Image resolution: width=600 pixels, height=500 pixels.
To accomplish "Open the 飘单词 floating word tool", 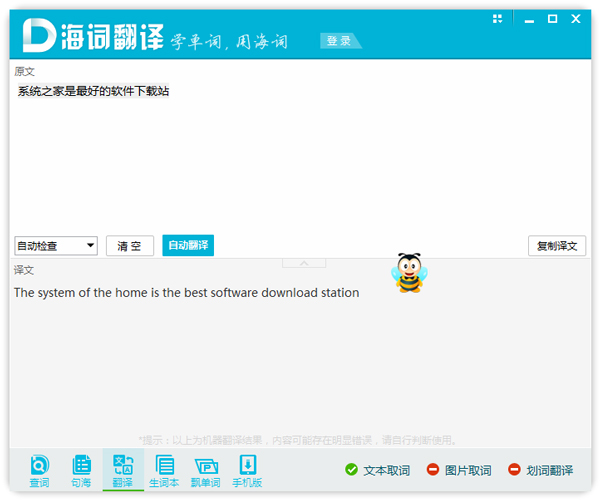I will coord(206,469).
